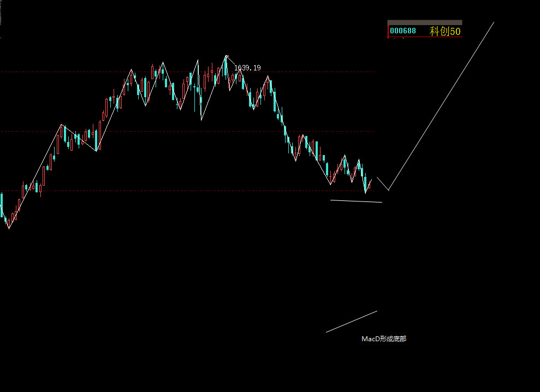Click the middle red dashed horizontal level line
This screenshot has height=392, width=540.
(x=188, y=131)
